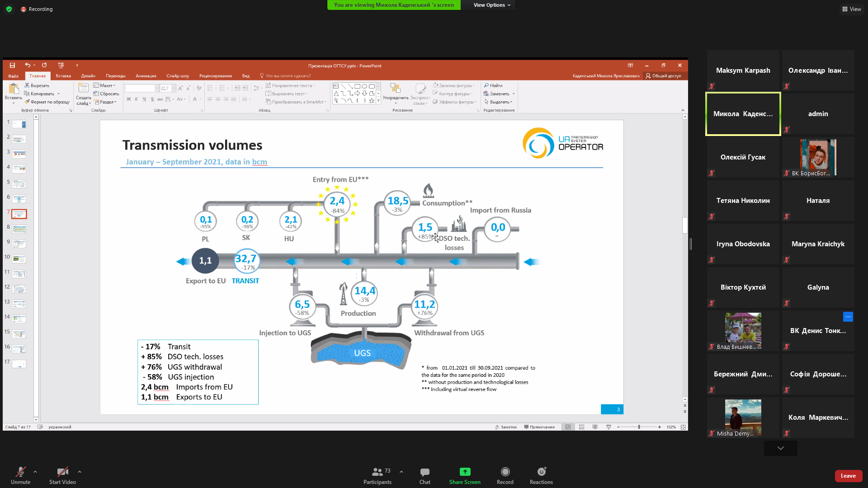Viewport: 868px width, 488px height.
Task: Open the Participants list icon
Action: (377, 472)
